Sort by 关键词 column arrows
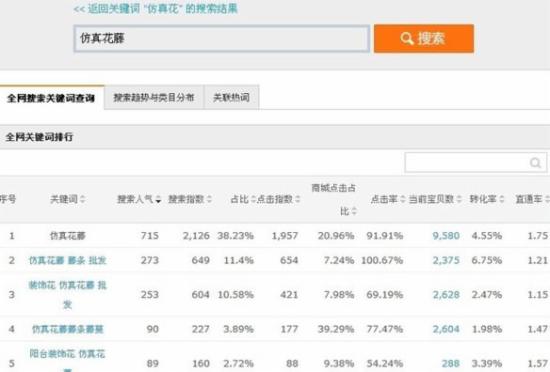This screenshot has height=372, width=550. (x=82, y=199)
